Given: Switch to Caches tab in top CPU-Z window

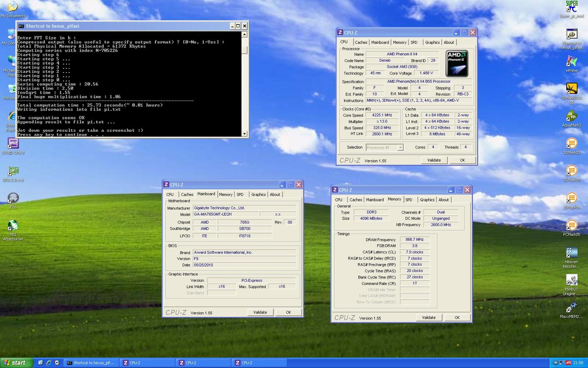Looking at the screenshot, I should pyautogui.click(x=361, y=42).
